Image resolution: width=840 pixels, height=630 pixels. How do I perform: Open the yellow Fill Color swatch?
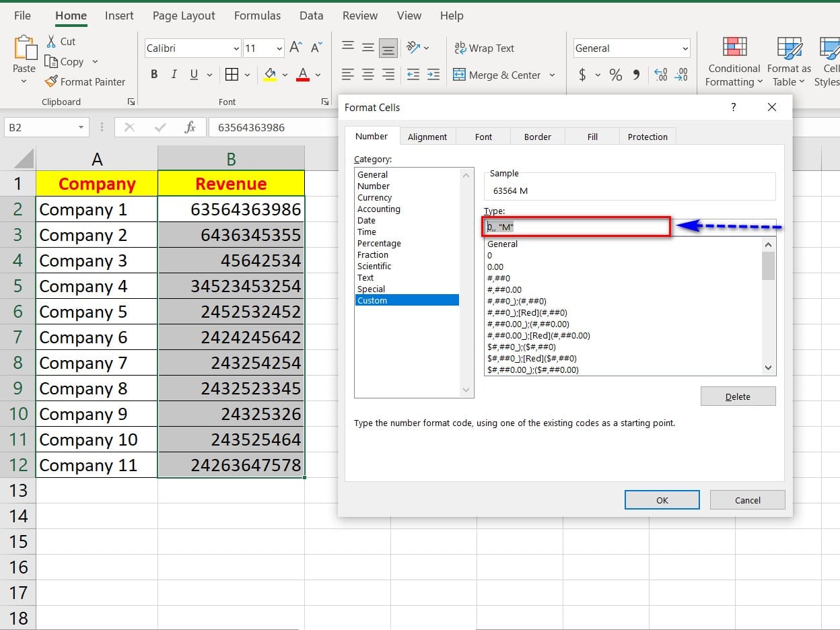click(270, 75)
